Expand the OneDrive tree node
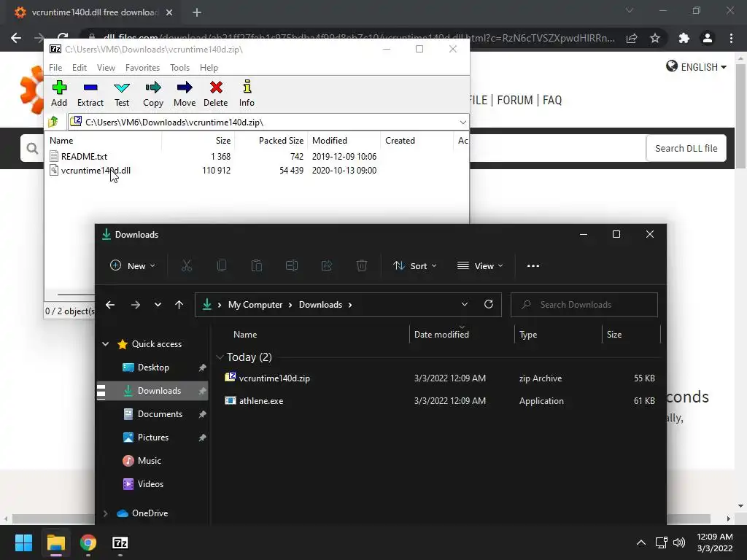This screenshot has width=747, height=560. (105, 513)
